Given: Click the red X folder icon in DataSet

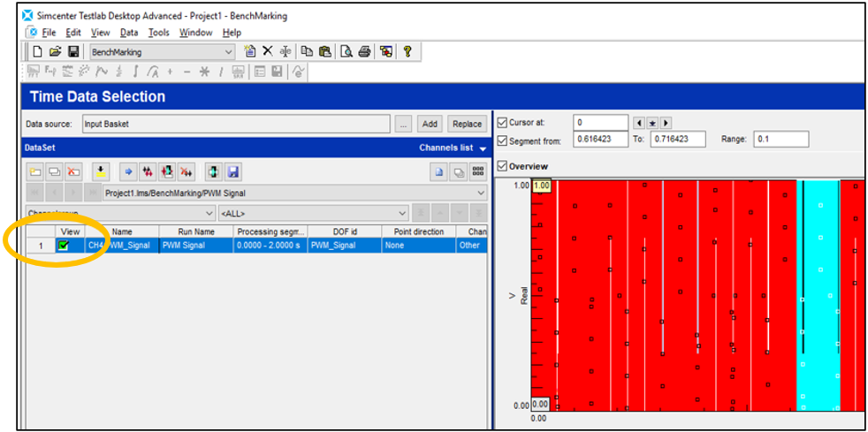Looking at the screenshot, I should (73, 172).
